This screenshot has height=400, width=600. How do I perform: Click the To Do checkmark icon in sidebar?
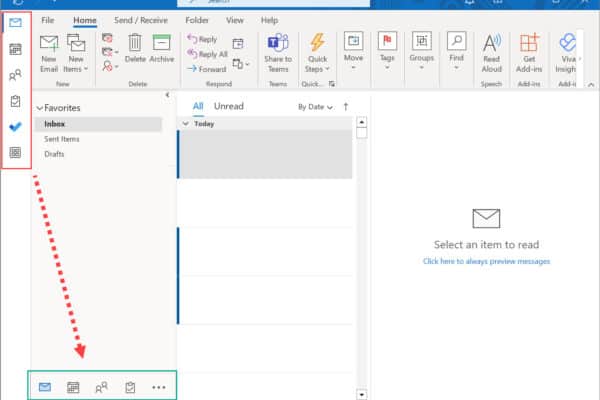click(15, 127)
